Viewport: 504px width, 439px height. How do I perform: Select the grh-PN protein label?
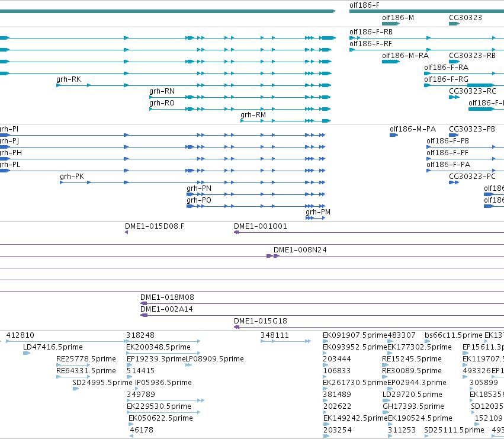pyautogui.click(x=199, y=188)
